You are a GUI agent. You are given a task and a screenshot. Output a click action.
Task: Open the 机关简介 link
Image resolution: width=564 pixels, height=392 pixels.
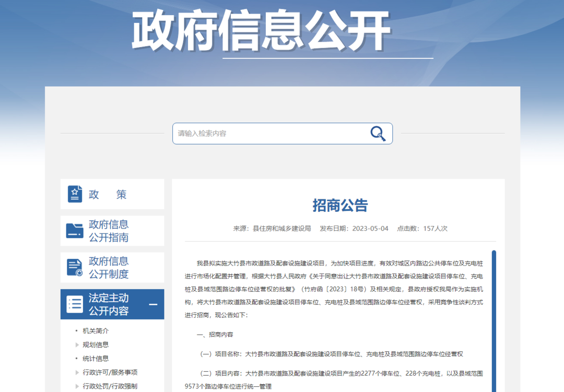point(96,331)
